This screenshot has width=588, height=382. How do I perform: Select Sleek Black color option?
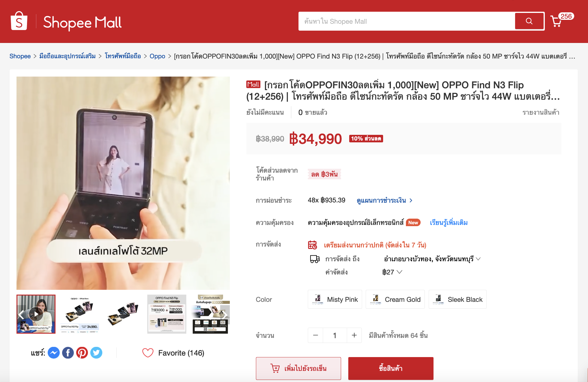(457, 299)
